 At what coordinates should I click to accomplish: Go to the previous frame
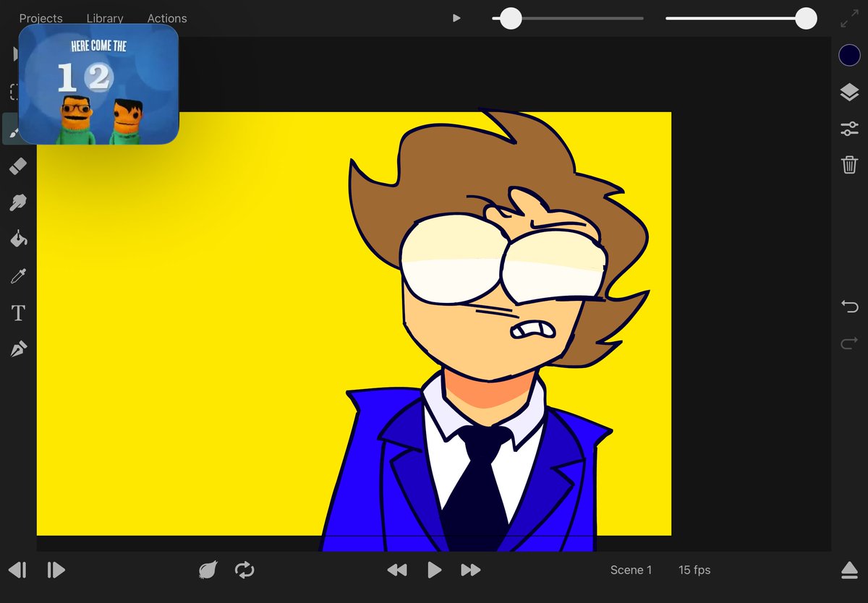click(x=18, y=570)
